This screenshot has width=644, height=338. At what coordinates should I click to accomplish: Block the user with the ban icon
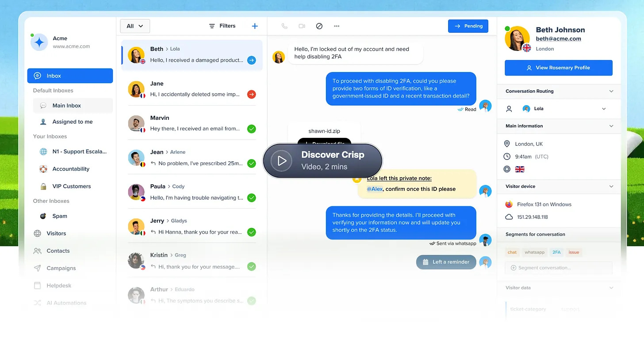click(x=319, y=26)
